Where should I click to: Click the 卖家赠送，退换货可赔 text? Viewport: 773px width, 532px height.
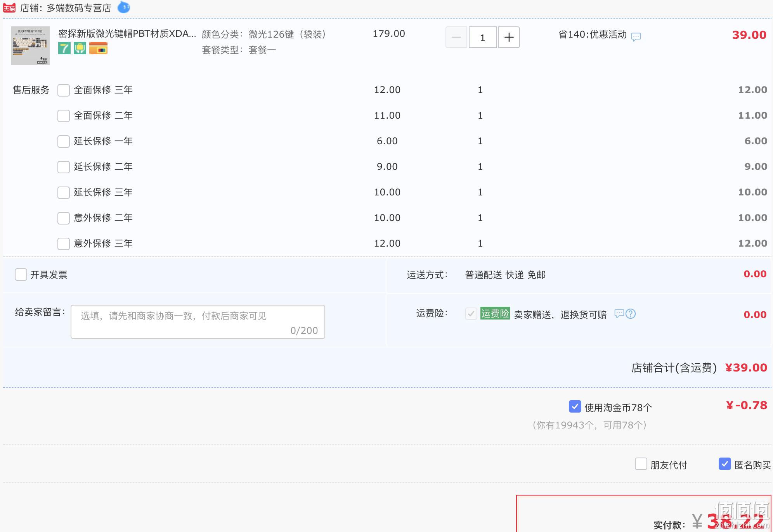pos(560,314)
